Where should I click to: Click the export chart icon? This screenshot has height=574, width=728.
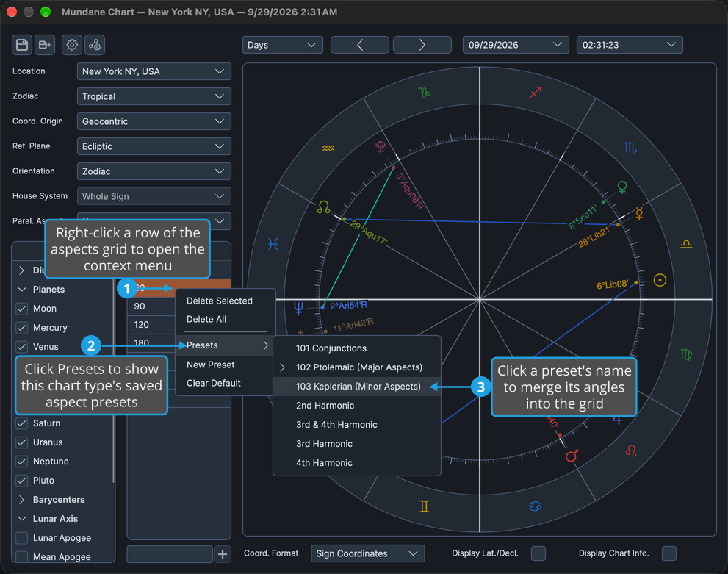[x=45, y=45]
